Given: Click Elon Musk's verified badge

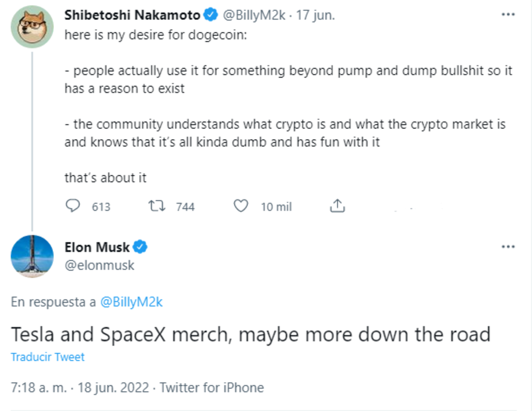Looking at the screenshot, I should pyautogui.click(x=141, y=247).
